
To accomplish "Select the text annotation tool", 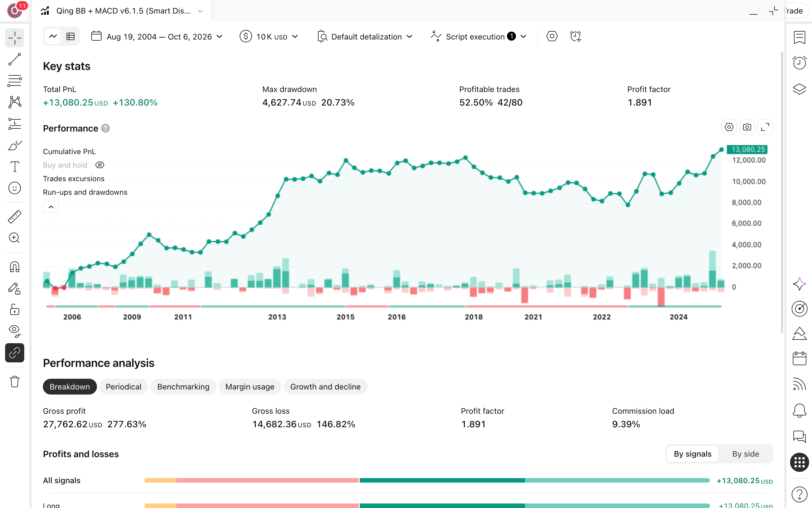I will (x=15, y=167).
